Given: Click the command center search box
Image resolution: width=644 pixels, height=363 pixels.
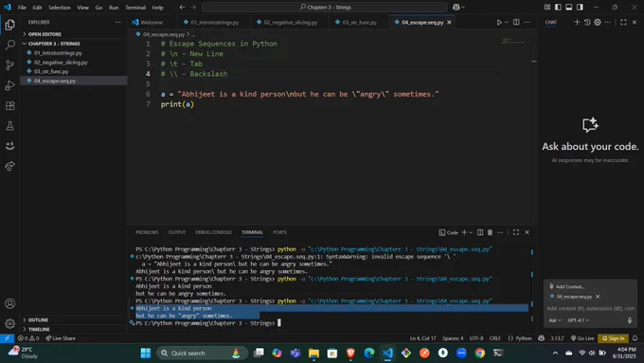Looking at the screenshot, I should pyautogui.click(x=325, y=7).
